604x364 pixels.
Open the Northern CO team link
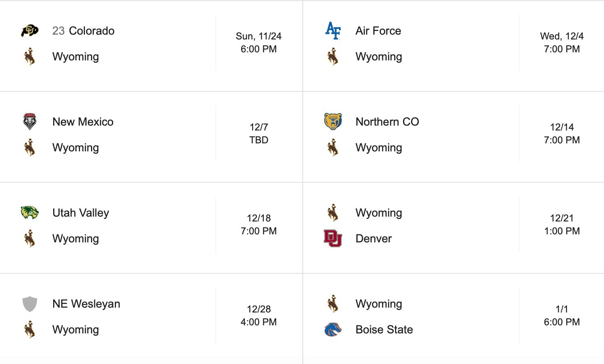coord(387,122)
